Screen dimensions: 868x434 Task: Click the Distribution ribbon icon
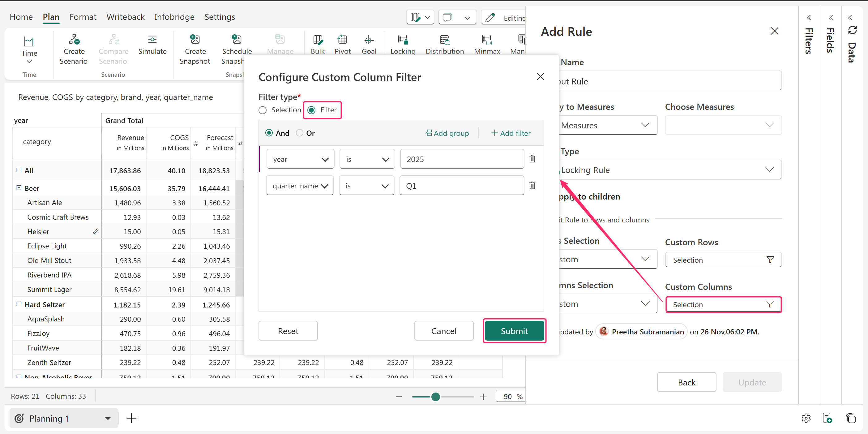point(444,40)
